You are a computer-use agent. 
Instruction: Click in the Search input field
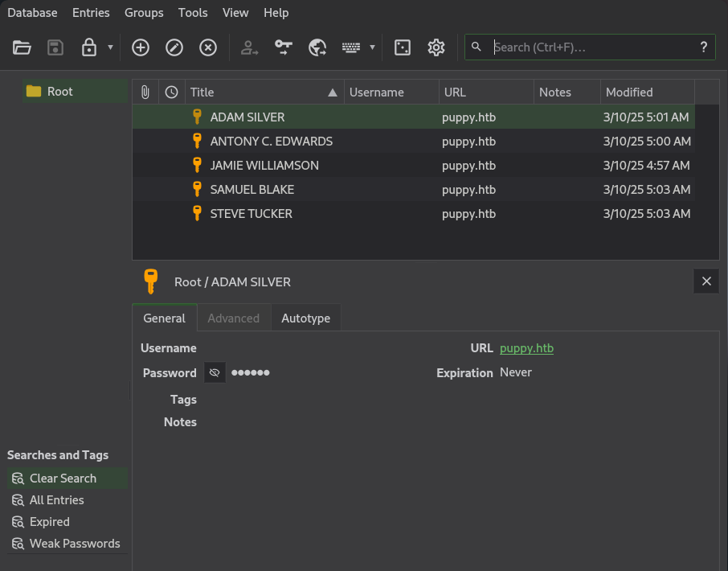click(591, 47)
